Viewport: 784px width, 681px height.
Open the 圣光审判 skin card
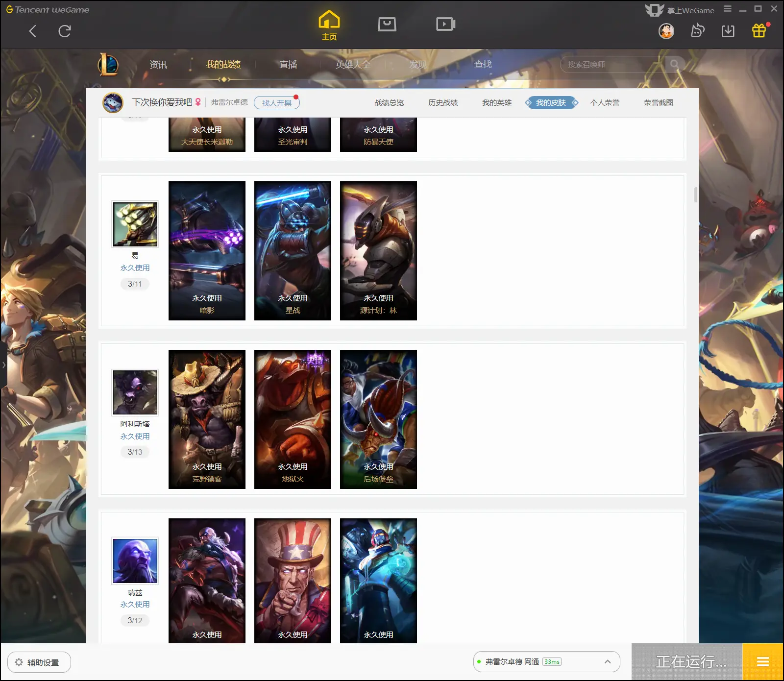tap(293, 135)
